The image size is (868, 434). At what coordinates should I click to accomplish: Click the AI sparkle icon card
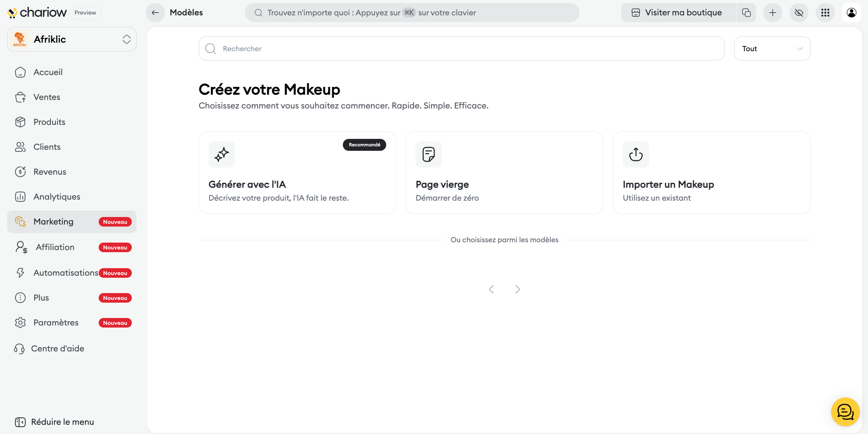coord(222,154)
